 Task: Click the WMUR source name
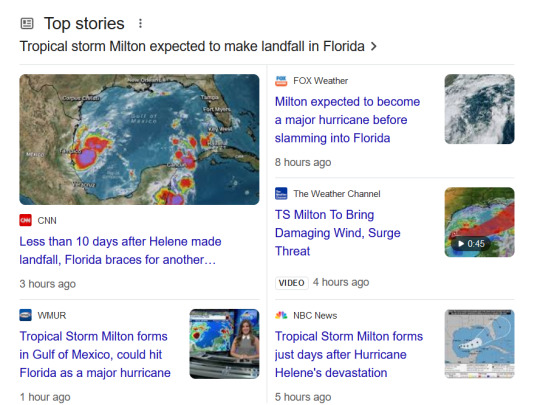click(52, 315)
